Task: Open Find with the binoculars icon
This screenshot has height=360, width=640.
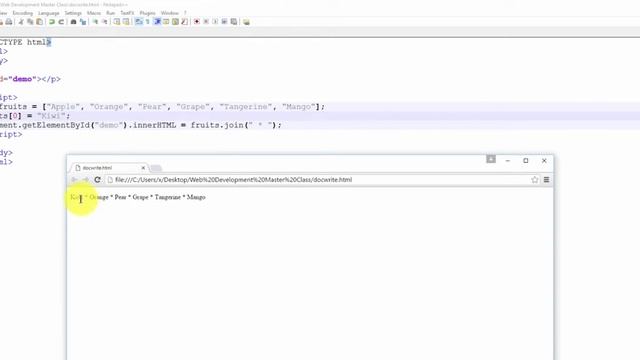Action: pos(73,22)
